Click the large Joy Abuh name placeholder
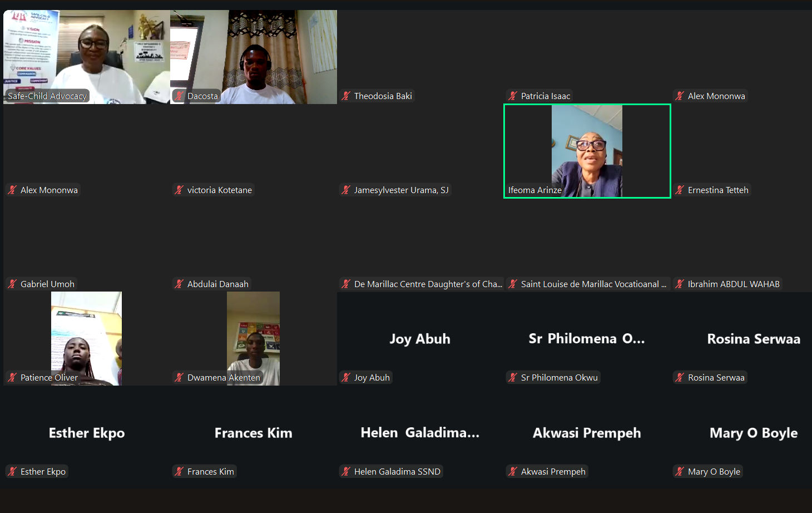 click(420, 339)
